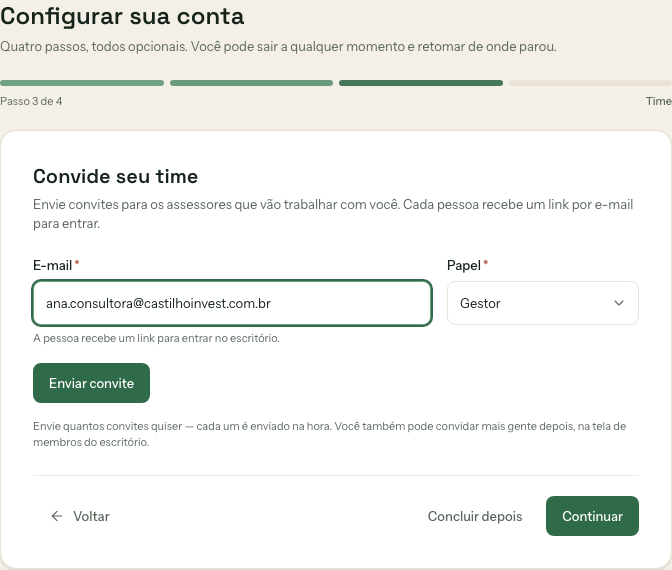Click the 'Papel' field label
The width and height of the screenshot is (672, 570).
[x=464, y=265]
